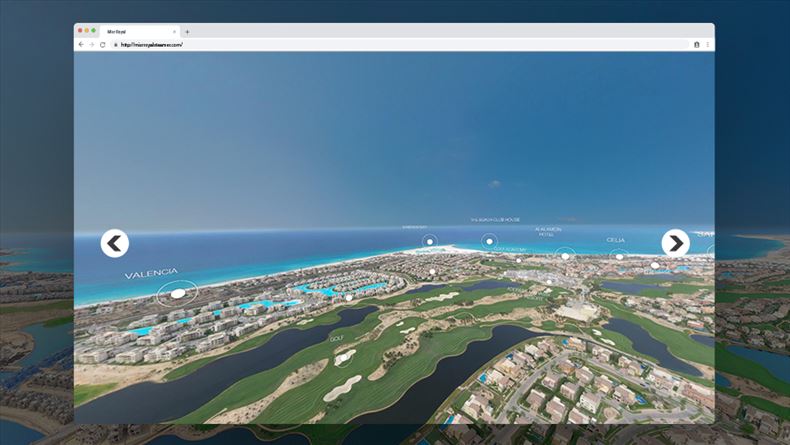
Task: Open the Valencia label
Action: pyautogui.click(x=151, y=274)
